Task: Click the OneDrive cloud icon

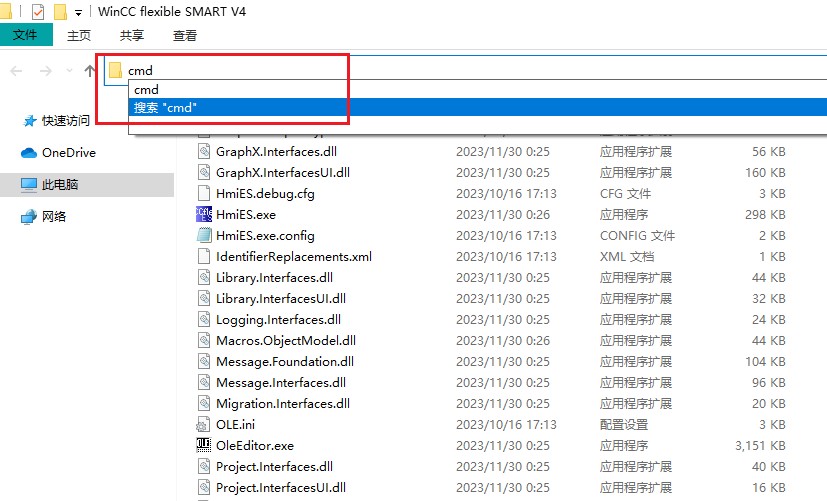Action: click(x=28, y=153)
